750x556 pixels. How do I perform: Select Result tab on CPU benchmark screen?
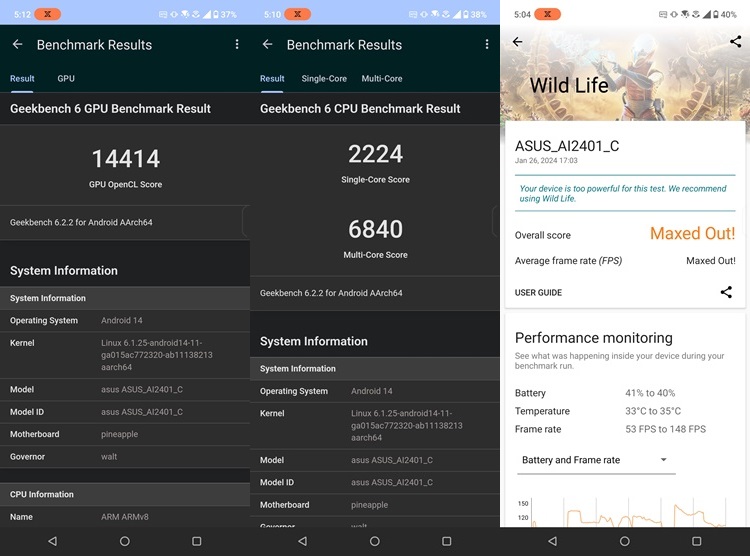272,78
